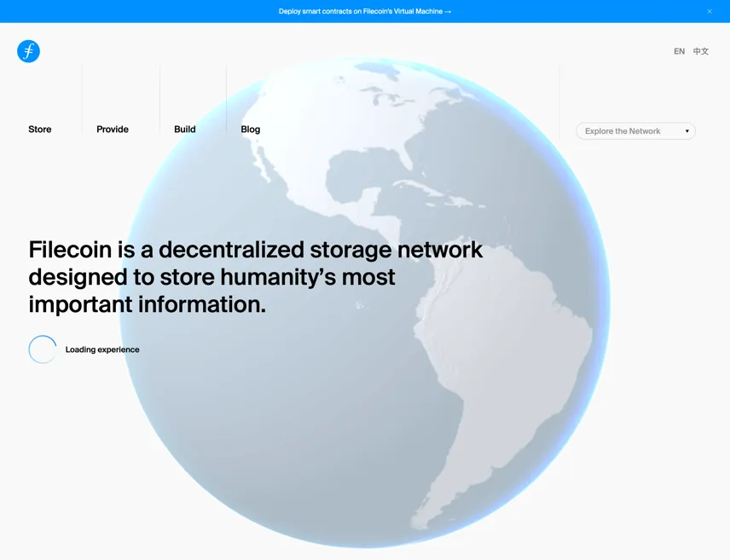Switch language to EN
The image size is (730, 560).
point(679,51)
